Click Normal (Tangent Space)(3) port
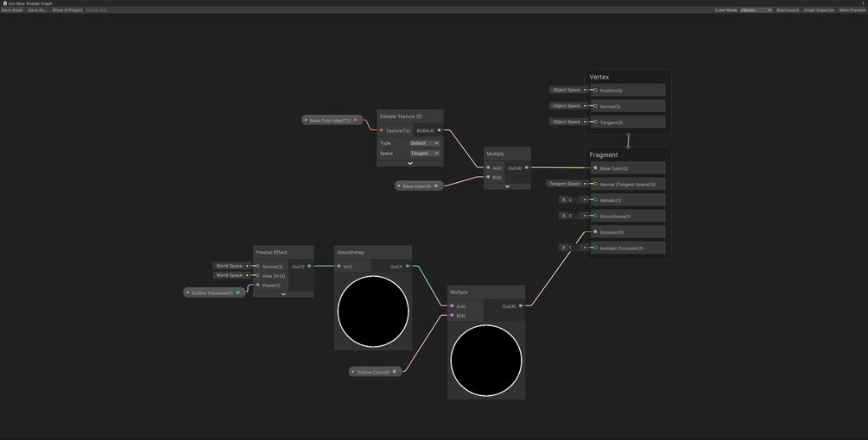This screenshot has width=868, height=440. 595,184
